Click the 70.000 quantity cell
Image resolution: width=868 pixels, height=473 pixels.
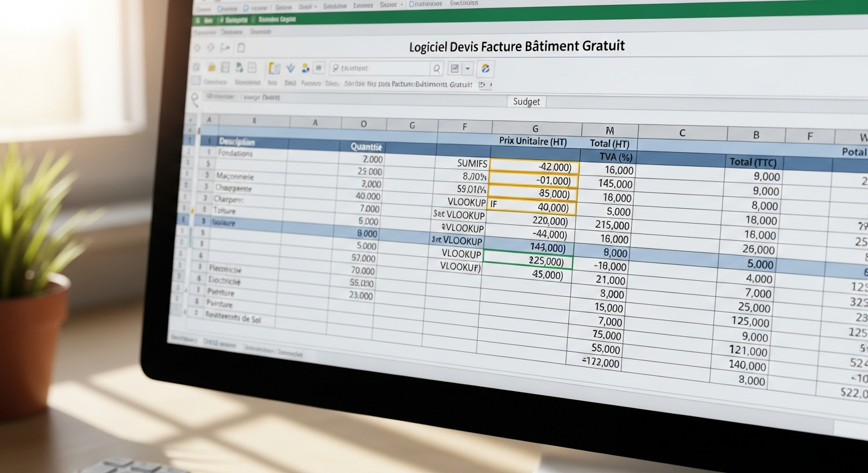pos(363,271)
